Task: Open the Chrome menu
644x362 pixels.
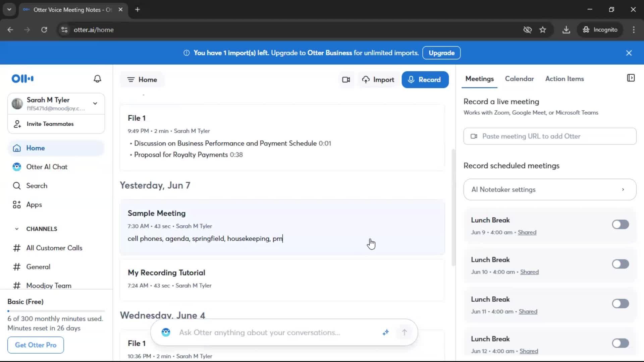Action: pos(634,30)
